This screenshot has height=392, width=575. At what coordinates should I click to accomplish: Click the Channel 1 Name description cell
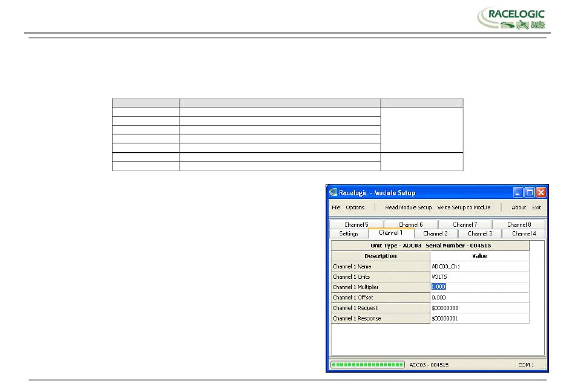380,266
